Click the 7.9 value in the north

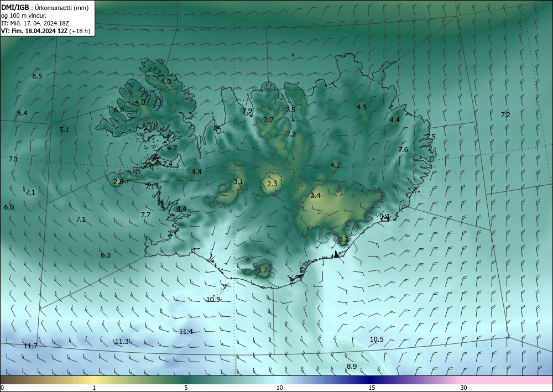248,111
